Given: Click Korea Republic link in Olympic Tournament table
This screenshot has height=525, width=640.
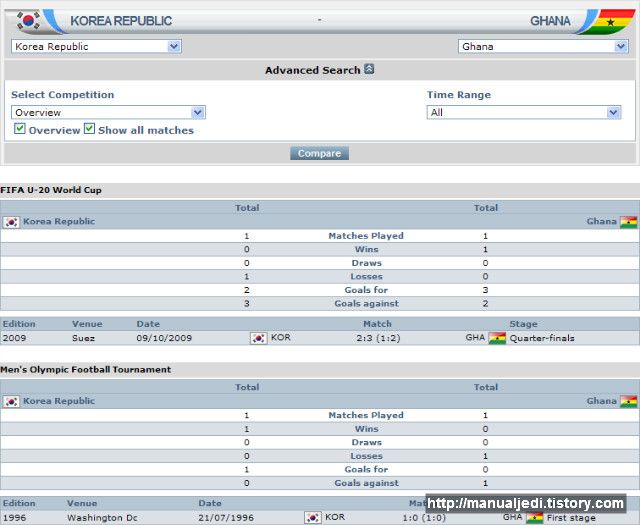Looking at the screenshot, I should [x=59, y=401].
